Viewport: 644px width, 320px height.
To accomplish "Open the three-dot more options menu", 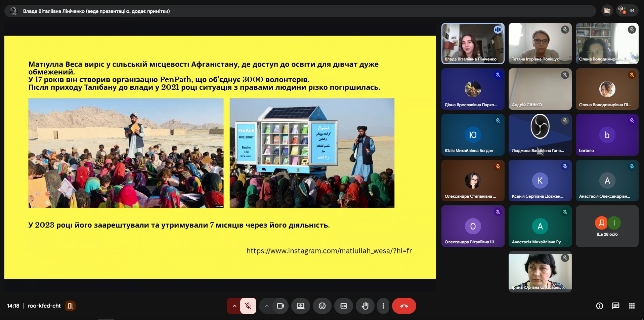I will point(383,306).
